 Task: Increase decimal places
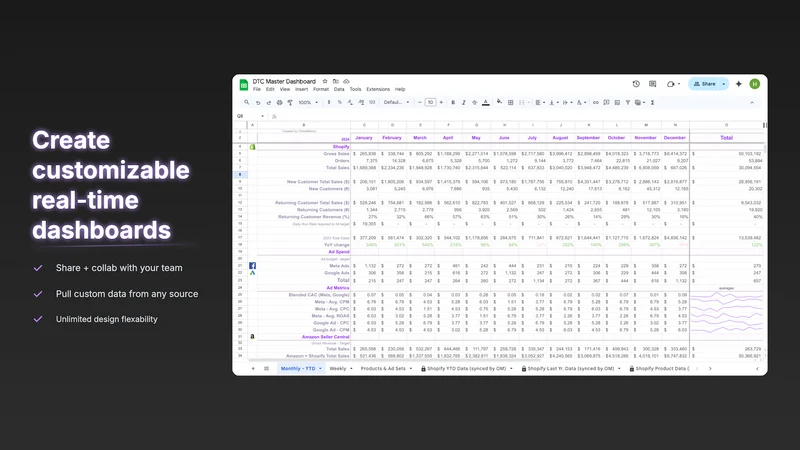(361, 103)
